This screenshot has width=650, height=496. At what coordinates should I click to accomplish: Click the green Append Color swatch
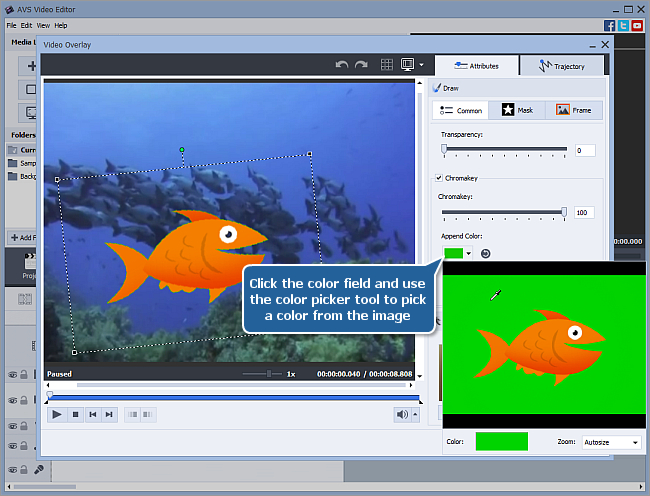coord(453,253)
